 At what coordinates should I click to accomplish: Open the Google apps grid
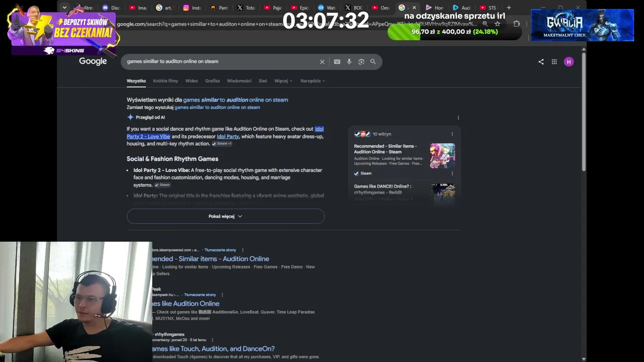point(554,62)
